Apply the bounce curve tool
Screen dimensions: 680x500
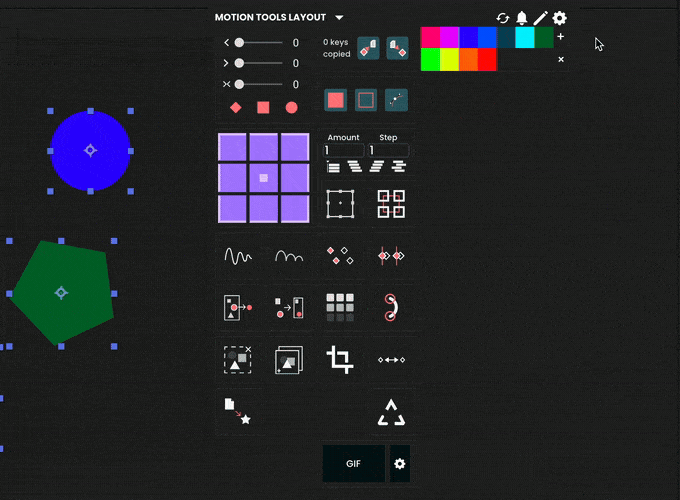(x=289, y=256)
